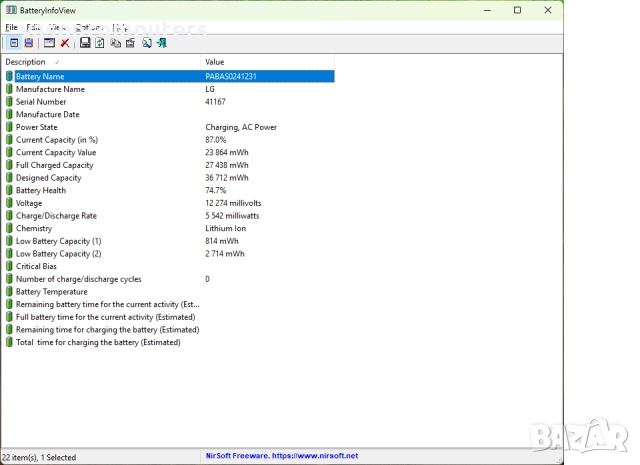
Task: Click the battery icon beside Battery Health
Action: click(10, 190)
